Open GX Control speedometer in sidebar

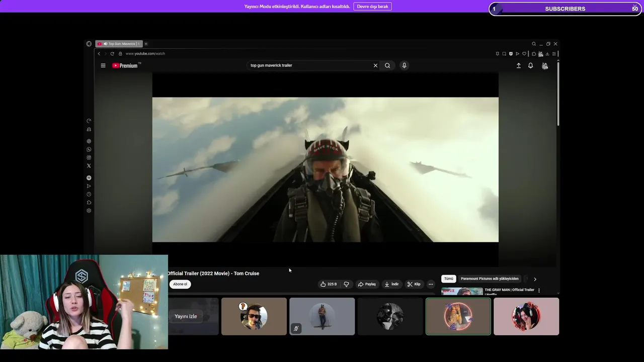(89, 121)
